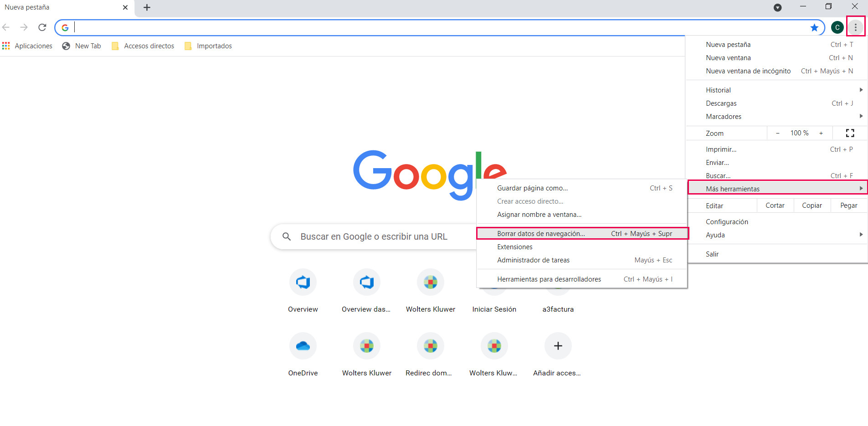
Task: Open the profile avatar C
Action: pyautogui.click(x=837, y=27)
